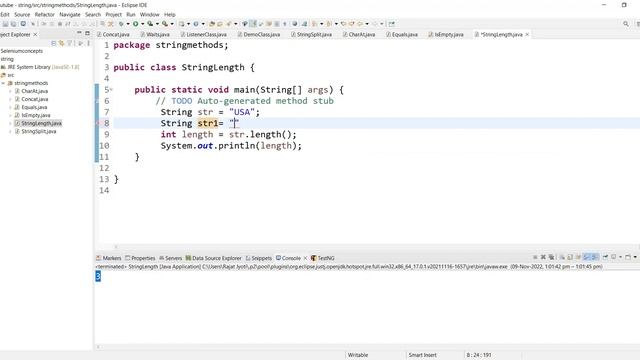Image resolution: width=640 pixels, height=360 pixels.
Task: Click the Save All icon in toolbar
Action: (13, 24)
